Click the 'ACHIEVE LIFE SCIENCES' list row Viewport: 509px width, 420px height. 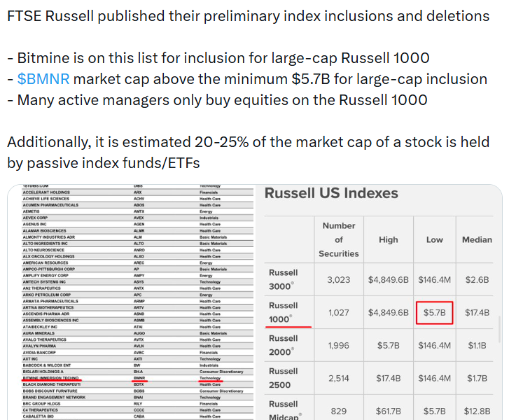tap(138, 199)
